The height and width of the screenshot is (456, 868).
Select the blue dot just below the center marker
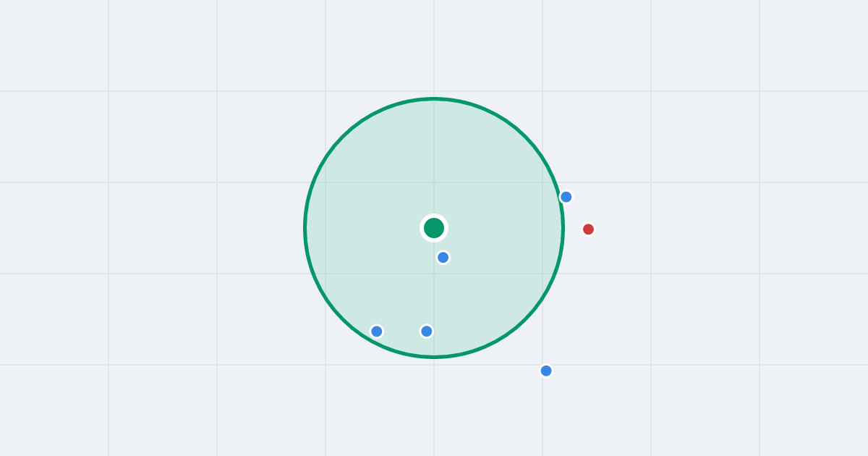coord(443,257)
